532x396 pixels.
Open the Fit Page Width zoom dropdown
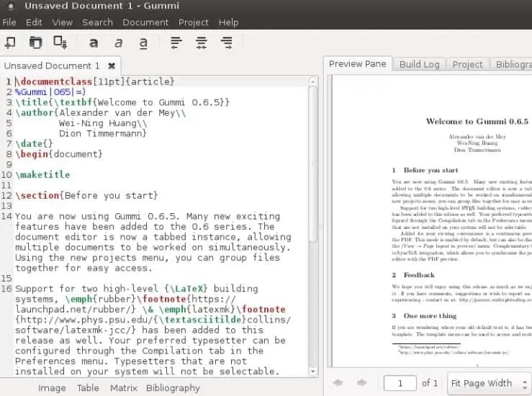coord(490,384)
